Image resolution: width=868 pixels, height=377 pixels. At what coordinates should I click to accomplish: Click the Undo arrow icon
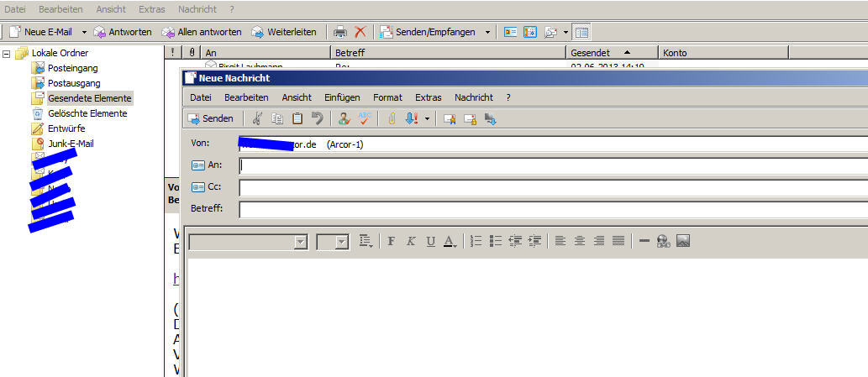coord(317,119)
